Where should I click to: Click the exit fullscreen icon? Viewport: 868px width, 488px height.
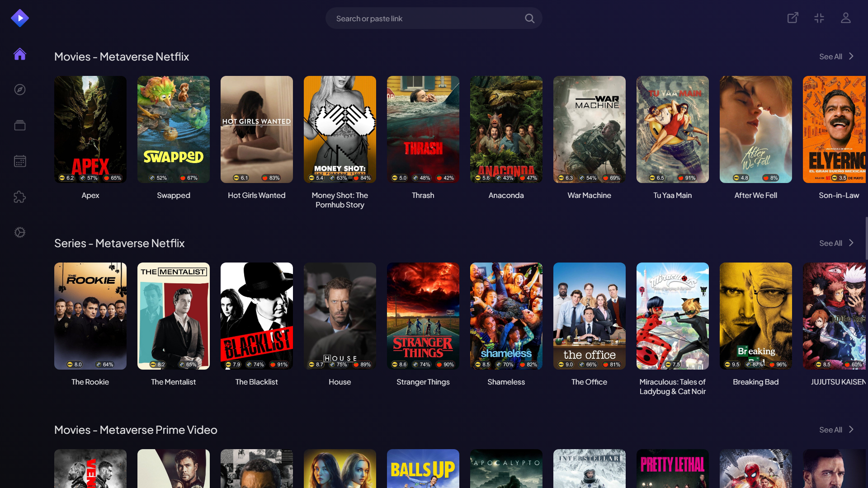click(819, 18)
